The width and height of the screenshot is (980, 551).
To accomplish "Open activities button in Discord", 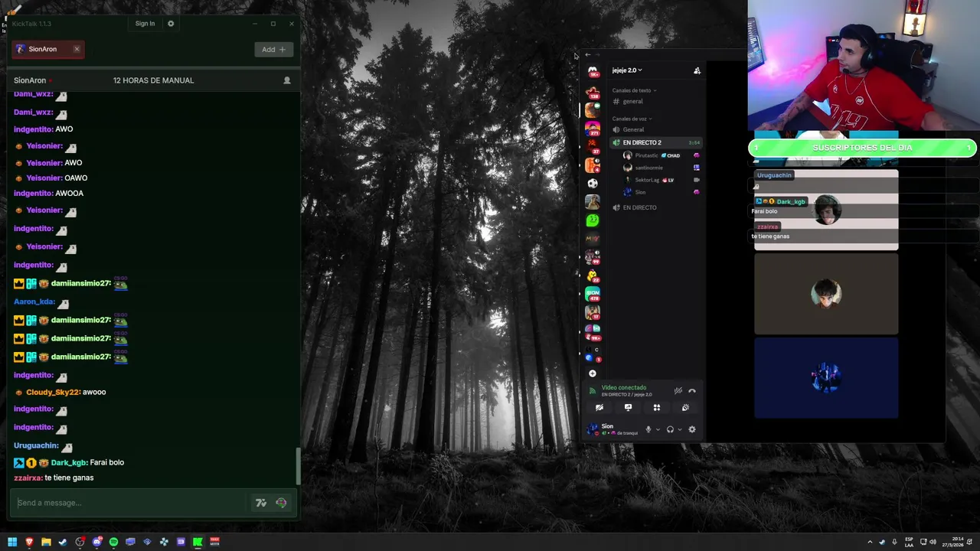I will [x=657, y=408].
